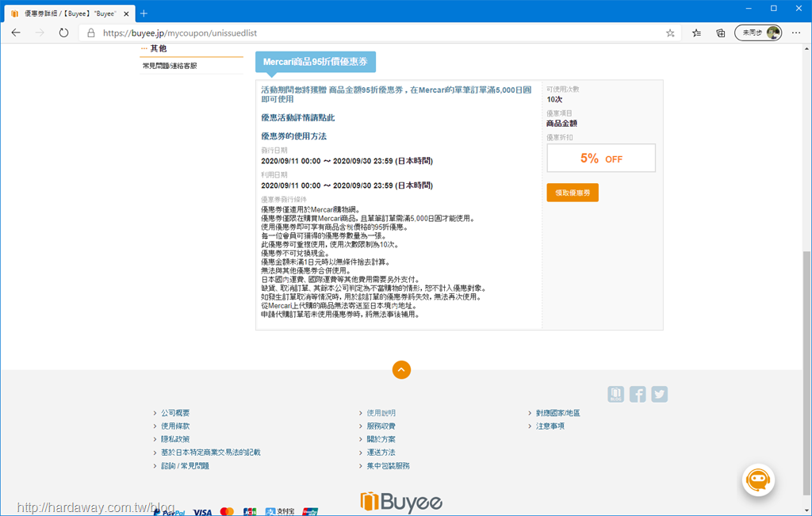View site security lock information

coord(91,32)
